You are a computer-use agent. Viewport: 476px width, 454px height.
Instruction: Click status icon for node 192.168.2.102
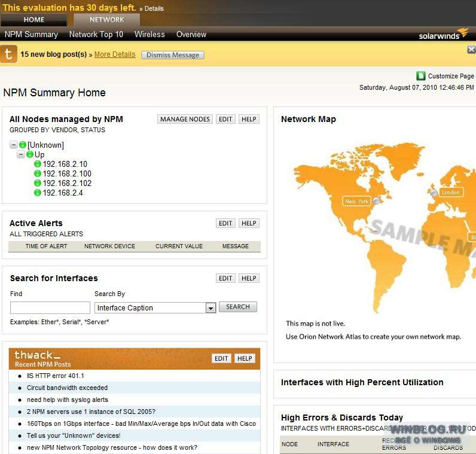click(37, 183)
